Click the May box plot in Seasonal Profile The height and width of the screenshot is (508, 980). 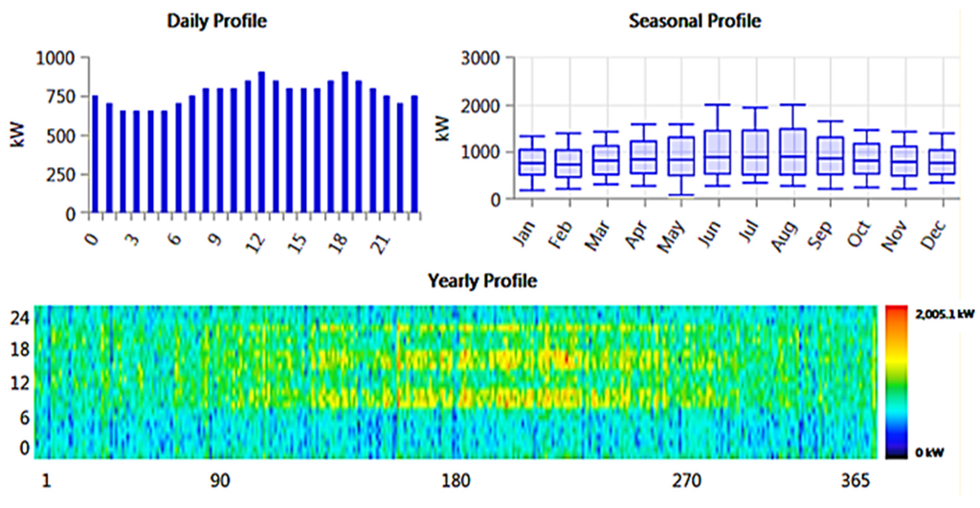680,160
